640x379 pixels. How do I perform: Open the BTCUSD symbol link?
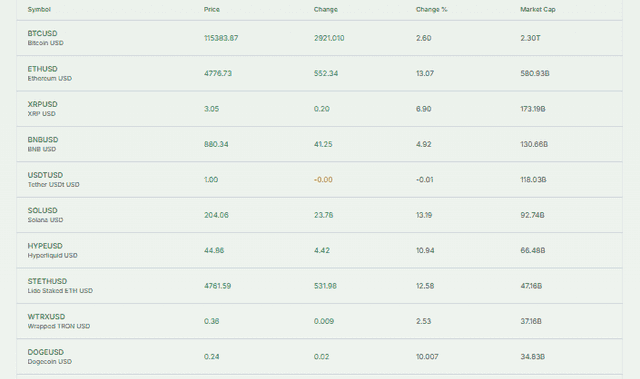pos(42,33)
